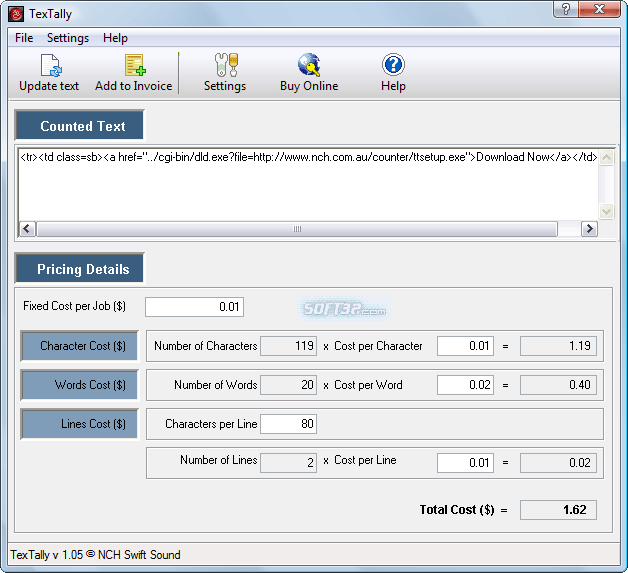The width and height of the screenshot is (628, 573).
Task: Click the TexTally app icon in title bar
Action: [x=16, y=14]
